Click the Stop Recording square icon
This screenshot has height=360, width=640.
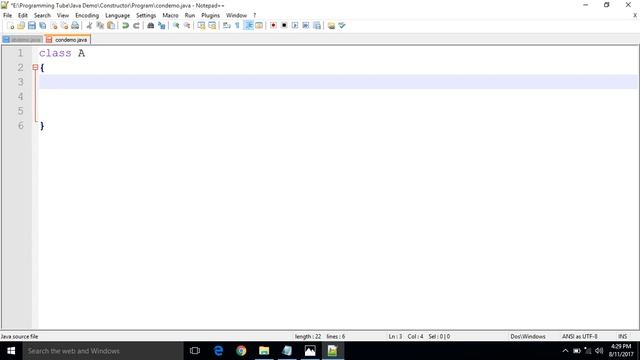[x=284, y=26]
